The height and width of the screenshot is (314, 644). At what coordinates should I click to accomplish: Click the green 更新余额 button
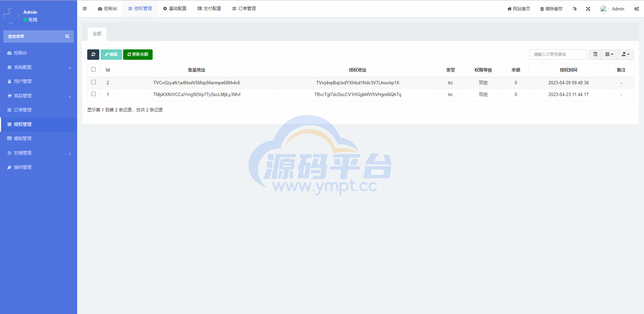[x=138, y=54]
